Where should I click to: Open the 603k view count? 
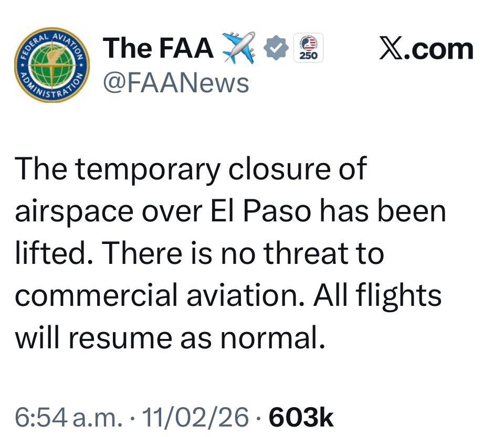[301, 417]
